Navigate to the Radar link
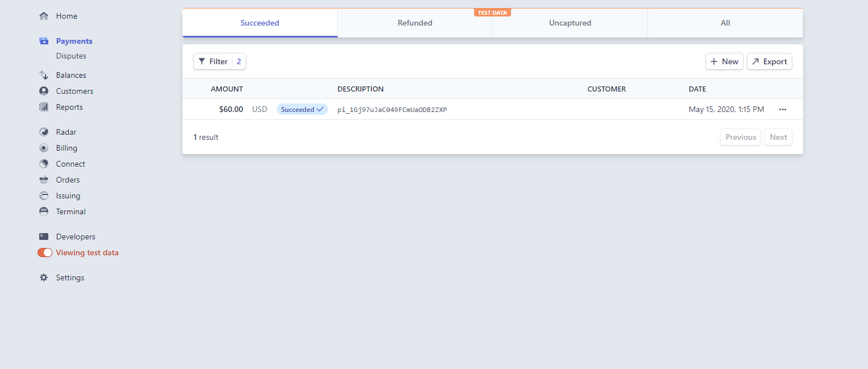Image resolution: width=868 pixels, height=369 pixels. click(x=66, y=132)
